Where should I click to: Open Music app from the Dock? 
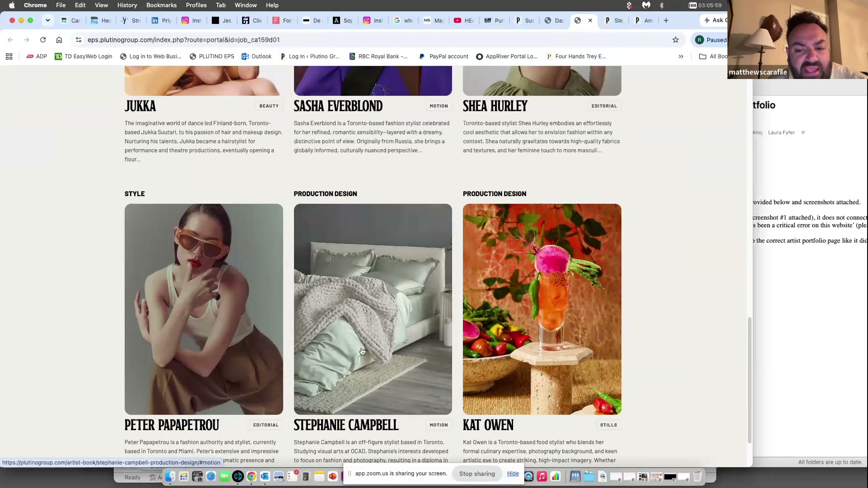point(542,476)
